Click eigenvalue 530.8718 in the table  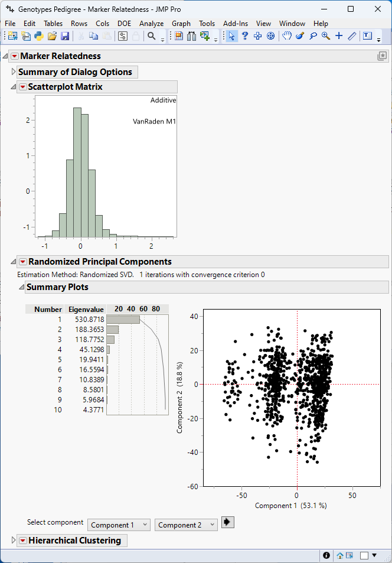pyautogui.click(x=89, y=320)
